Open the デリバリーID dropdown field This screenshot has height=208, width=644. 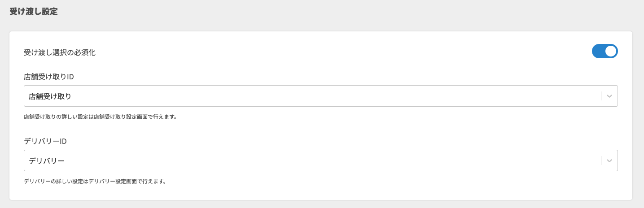(310, 160)
